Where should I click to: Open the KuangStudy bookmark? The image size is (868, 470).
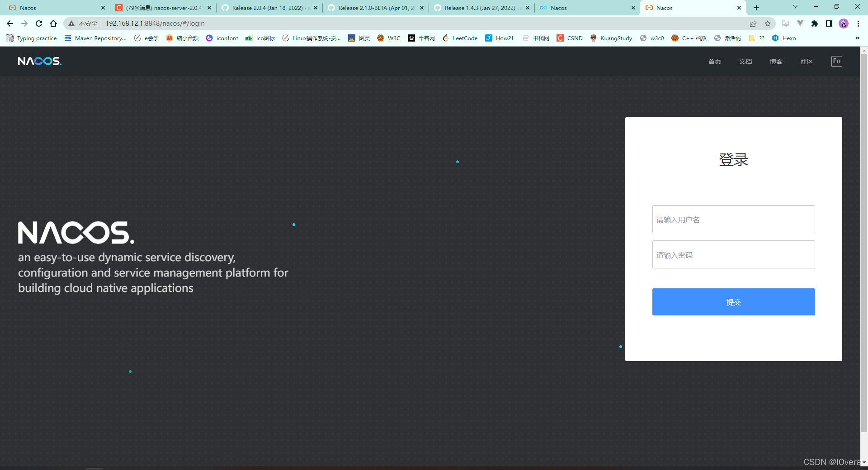611,38
